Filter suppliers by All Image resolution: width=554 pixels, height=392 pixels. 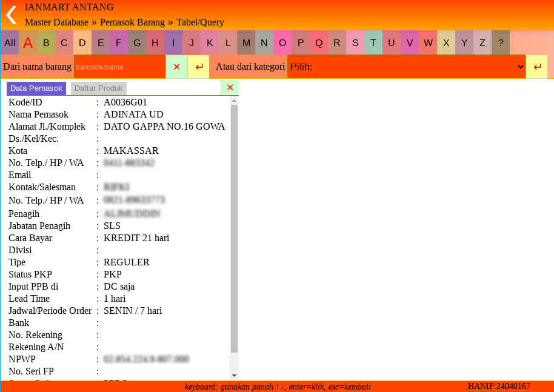(10, 43)
